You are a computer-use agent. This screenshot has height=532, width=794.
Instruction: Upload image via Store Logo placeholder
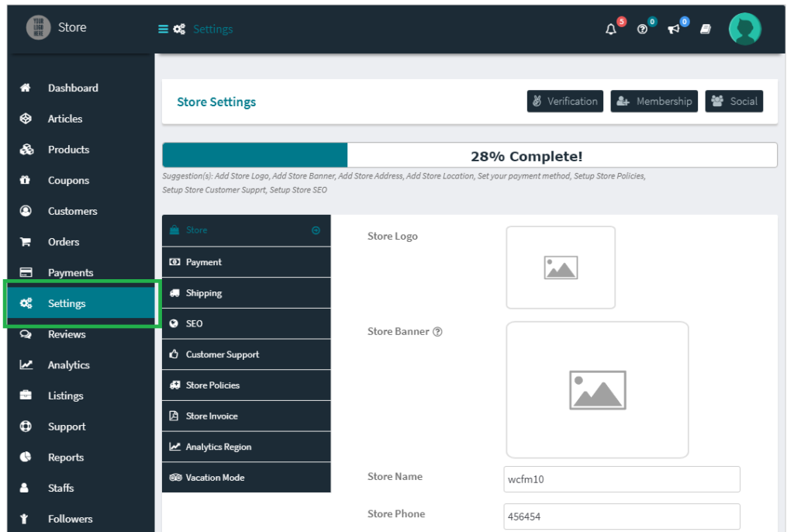[x=560, y=268]
